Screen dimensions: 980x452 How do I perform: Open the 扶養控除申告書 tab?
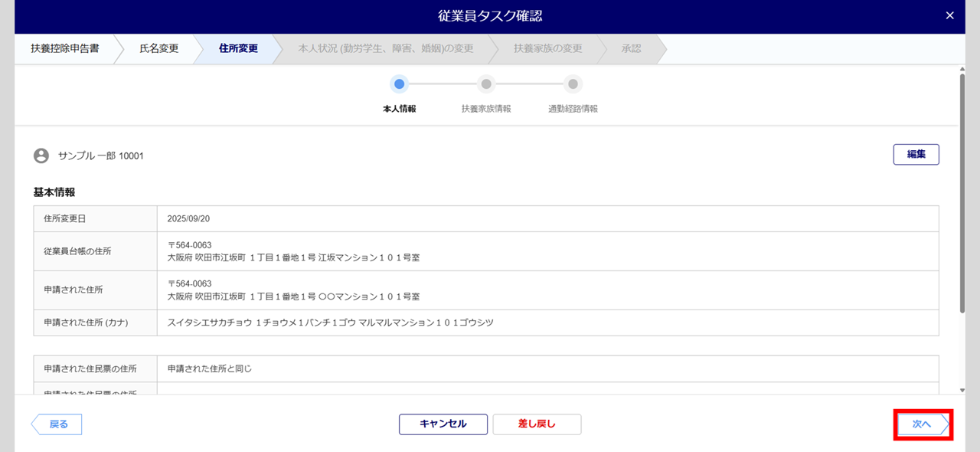(65, 48)
